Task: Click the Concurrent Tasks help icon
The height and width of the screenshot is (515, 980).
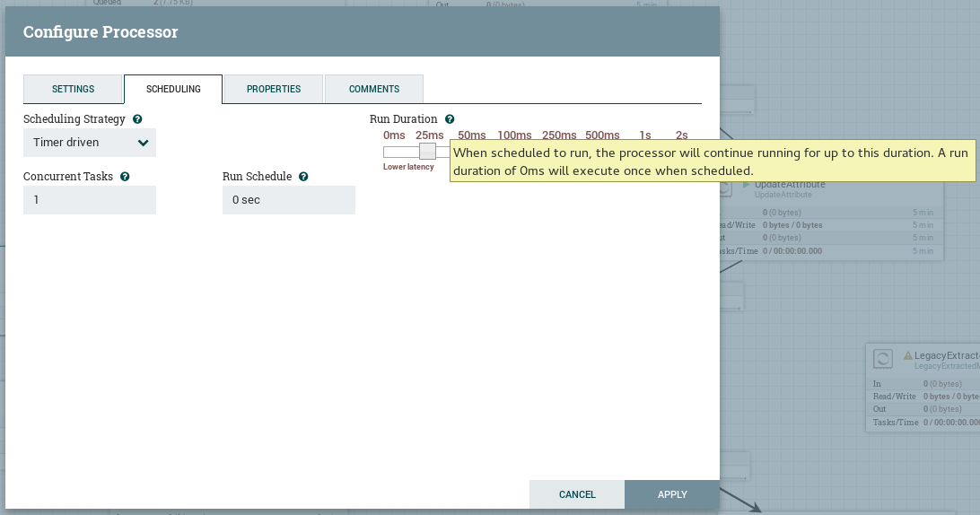Action: 125,176
